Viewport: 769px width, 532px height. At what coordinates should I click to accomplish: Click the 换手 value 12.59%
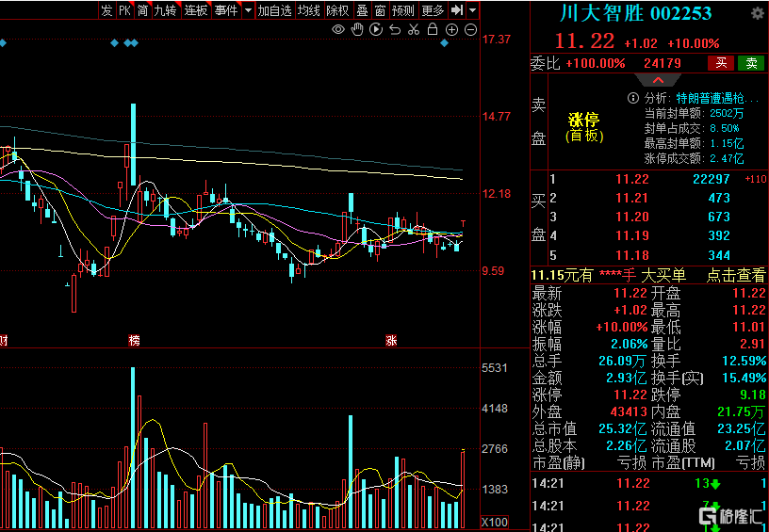pos(744,361)
